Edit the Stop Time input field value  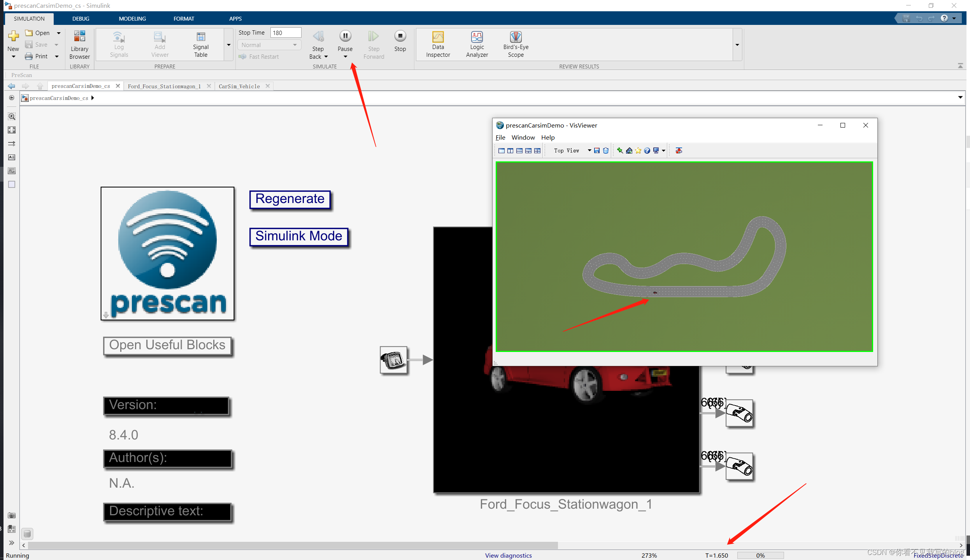point(285,32)
